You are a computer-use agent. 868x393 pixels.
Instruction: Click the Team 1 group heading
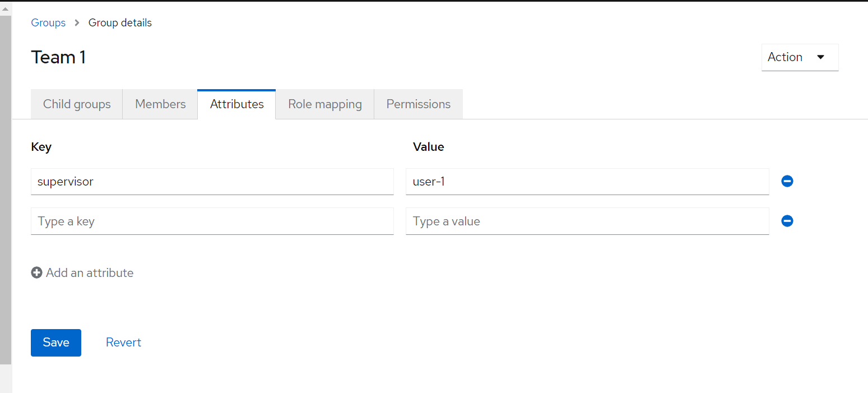(x=58, y=57)
